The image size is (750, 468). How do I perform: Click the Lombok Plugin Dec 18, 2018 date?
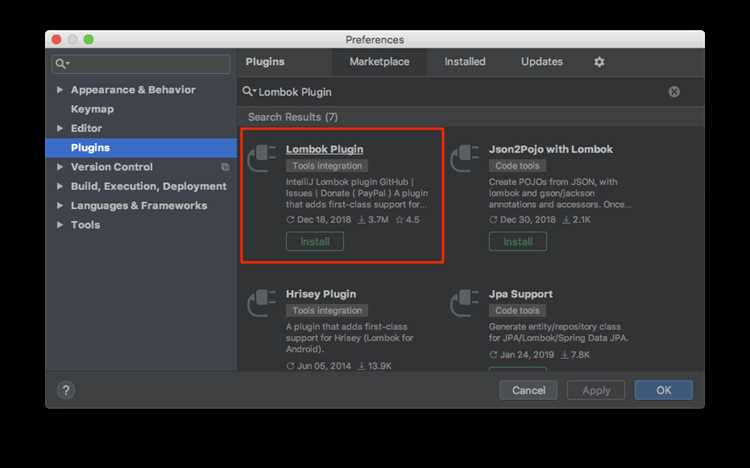coord(324,220)
